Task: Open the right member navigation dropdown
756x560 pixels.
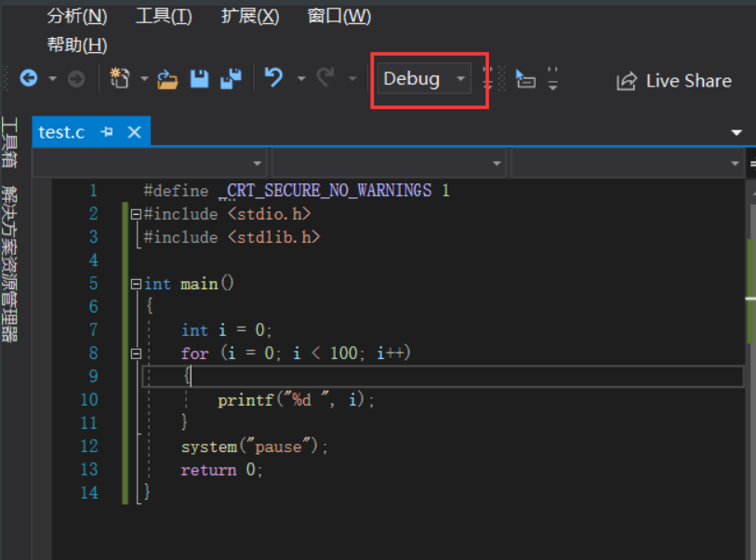Action: (x=628, y=164)
